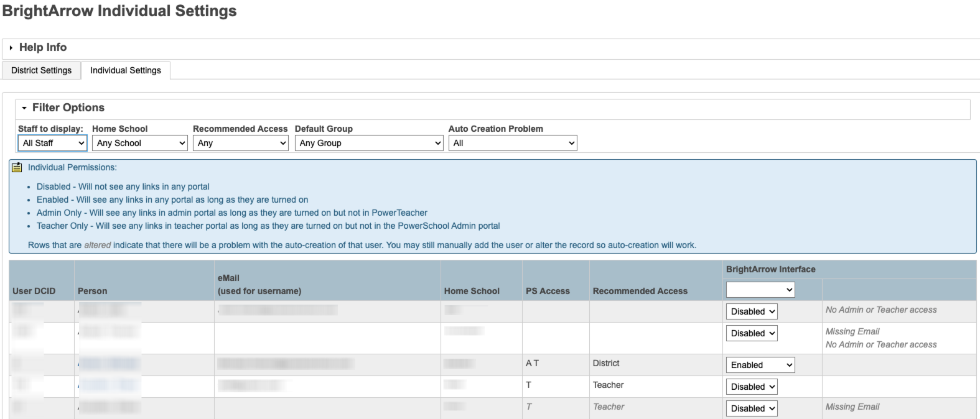Open the Auto Creation Problem dropdown
980x419 pixels.
[x=513, y=143]
